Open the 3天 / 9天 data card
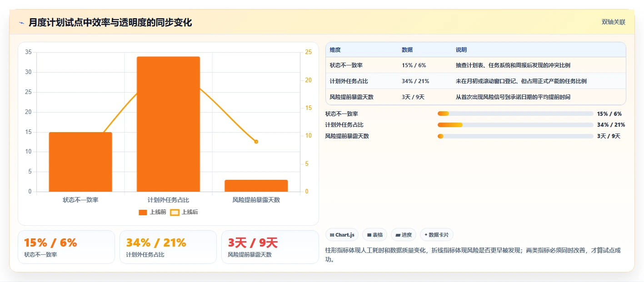 coord(270,247)
